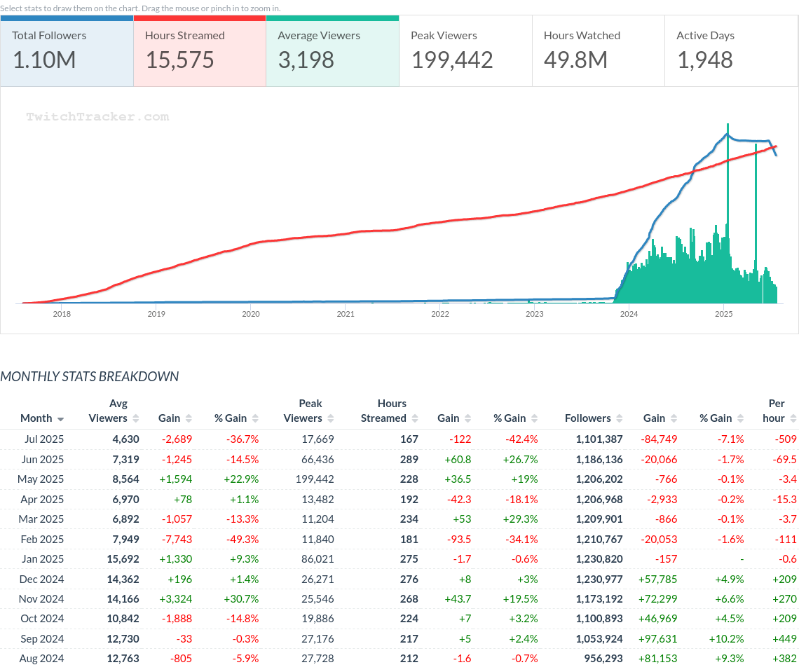Image resolution: width=799 pixels, height=672 pixels.
Task: Click the 2018 label on the chart axis
Action: pyautogui.click(x=62, y=314)
